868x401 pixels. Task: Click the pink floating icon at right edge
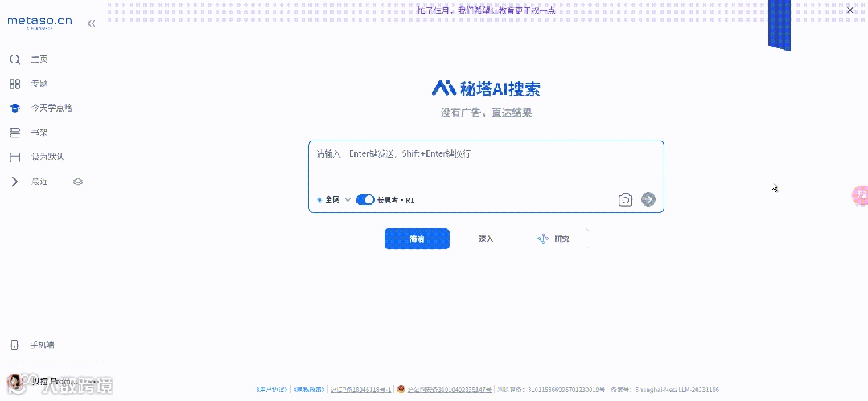point(860,196)
